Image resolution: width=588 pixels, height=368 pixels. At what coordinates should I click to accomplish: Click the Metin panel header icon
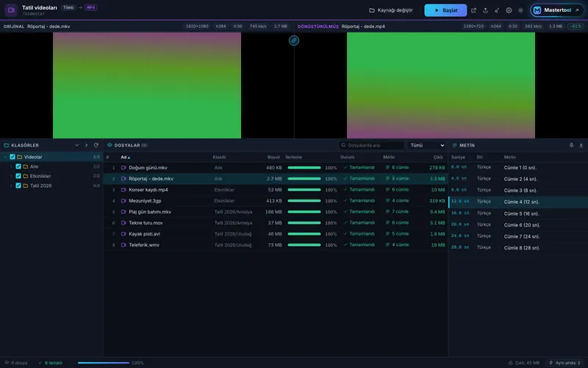click(454, 145)
